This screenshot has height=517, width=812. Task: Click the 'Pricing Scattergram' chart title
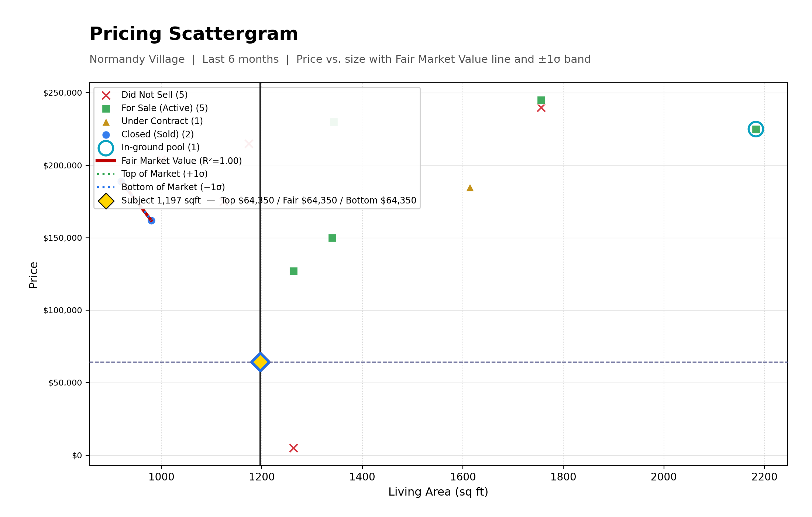click(x=194, y=34)
